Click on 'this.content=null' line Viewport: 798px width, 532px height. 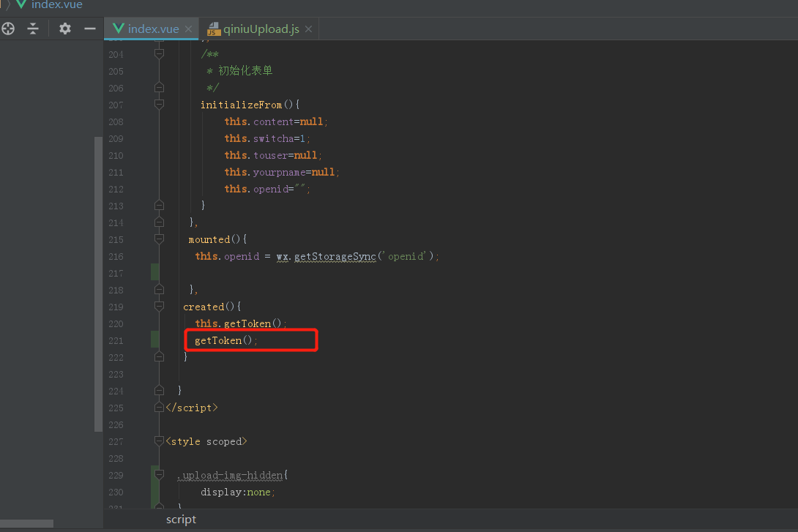[x=276, y=121]
